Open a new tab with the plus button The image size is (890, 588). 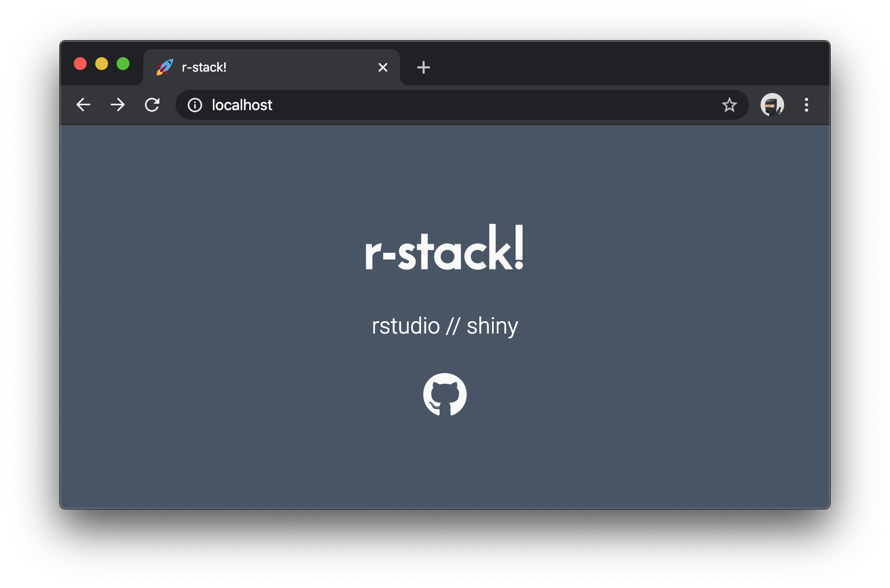tap(424, 67)
